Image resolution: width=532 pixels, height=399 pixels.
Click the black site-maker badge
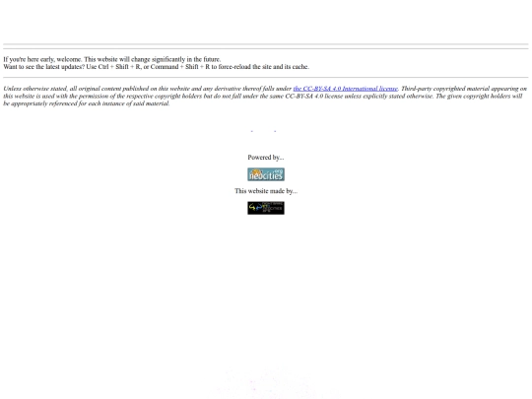click(x=266, y=208)
